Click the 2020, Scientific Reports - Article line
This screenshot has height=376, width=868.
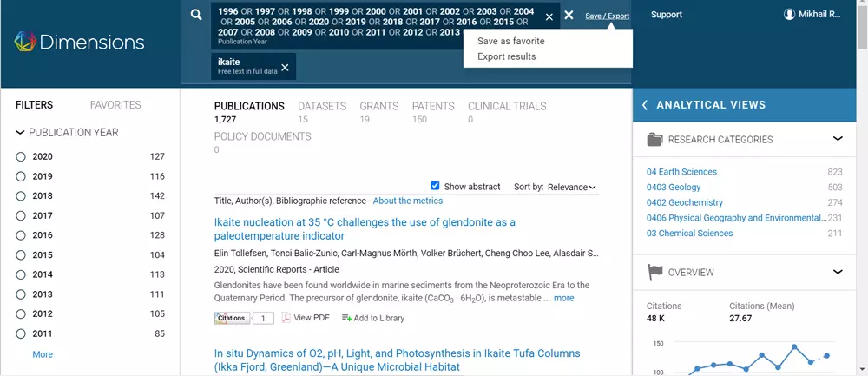coord(276,269)
